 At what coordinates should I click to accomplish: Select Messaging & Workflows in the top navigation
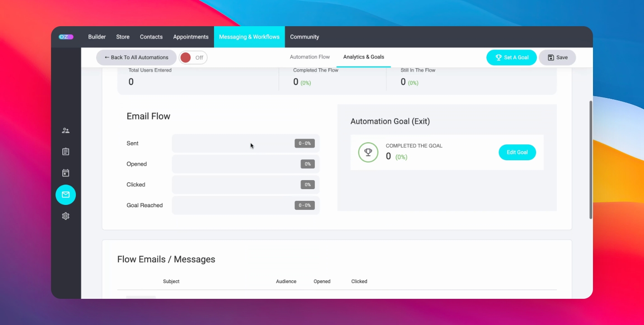249,37
